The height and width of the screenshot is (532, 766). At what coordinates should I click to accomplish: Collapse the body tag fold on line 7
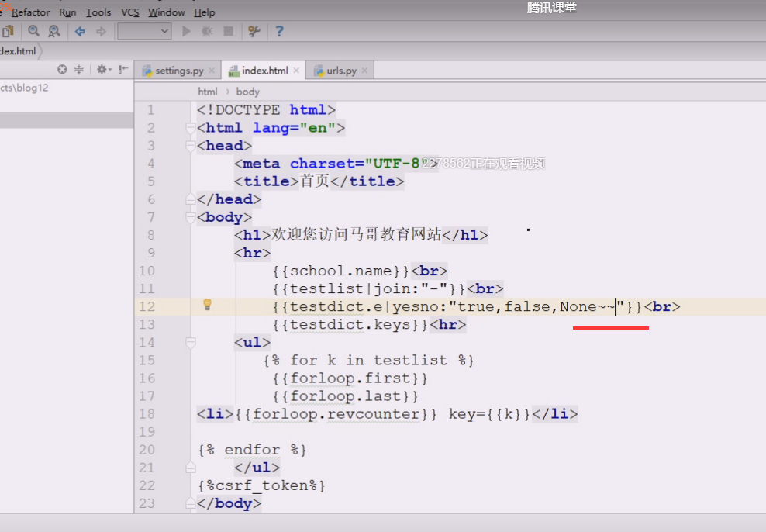191,217
